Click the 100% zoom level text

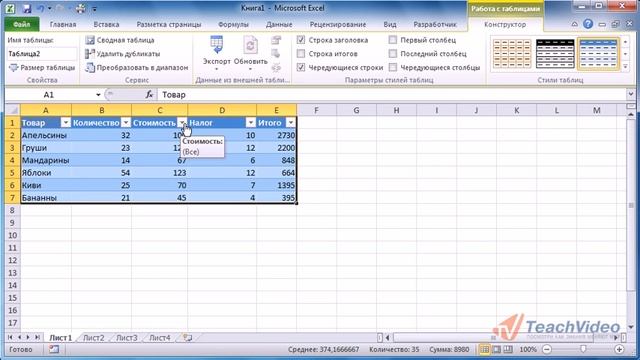[x=528, y=349]
